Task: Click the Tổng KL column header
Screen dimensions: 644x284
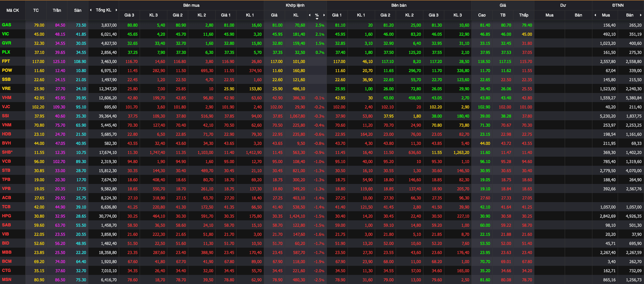Action: click(104, 10)
